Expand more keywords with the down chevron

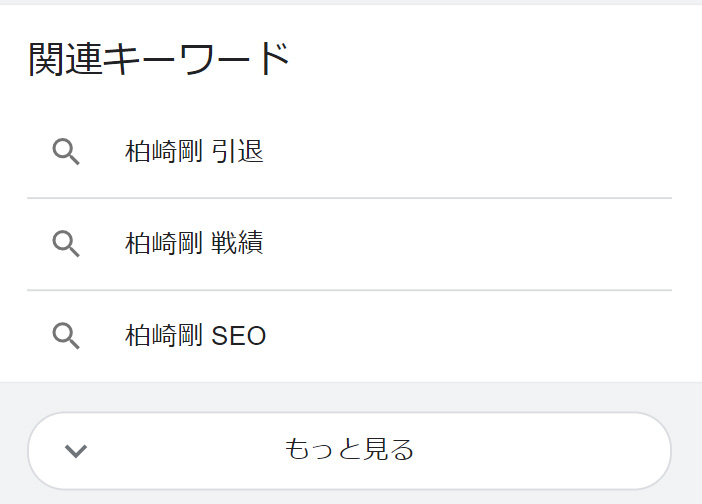(76, 450)
